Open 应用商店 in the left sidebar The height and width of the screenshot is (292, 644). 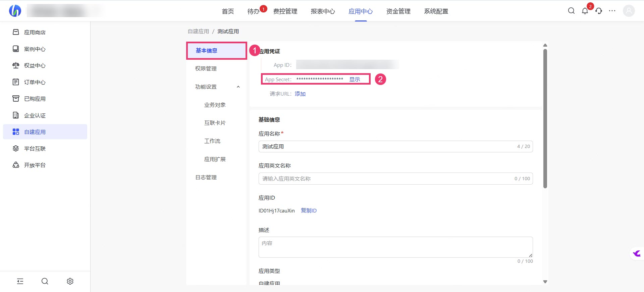coord(35,32)
